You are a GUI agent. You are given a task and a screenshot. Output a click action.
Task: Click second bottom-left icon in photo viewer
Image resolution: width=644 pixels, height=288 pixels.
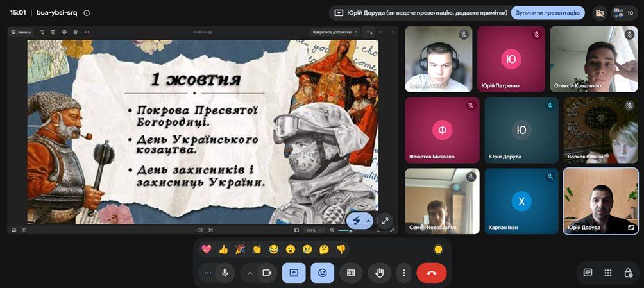click(24, 230)
